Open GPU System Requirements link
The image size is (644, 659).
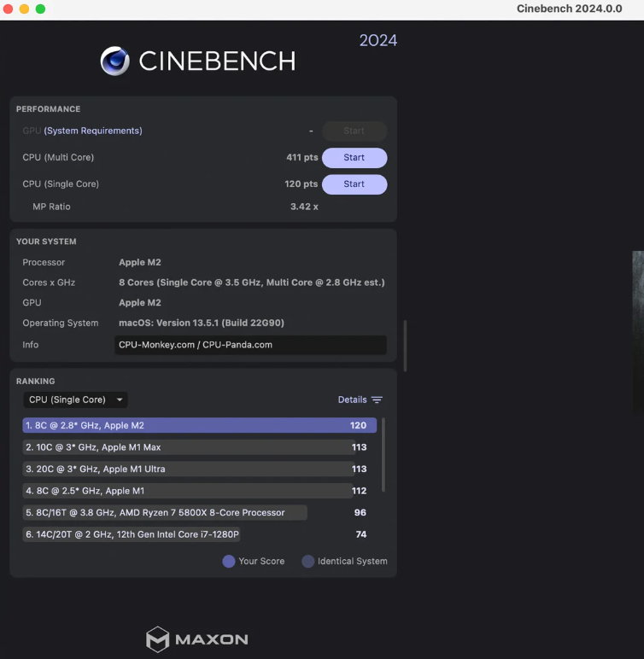click(x=93, y=131)
